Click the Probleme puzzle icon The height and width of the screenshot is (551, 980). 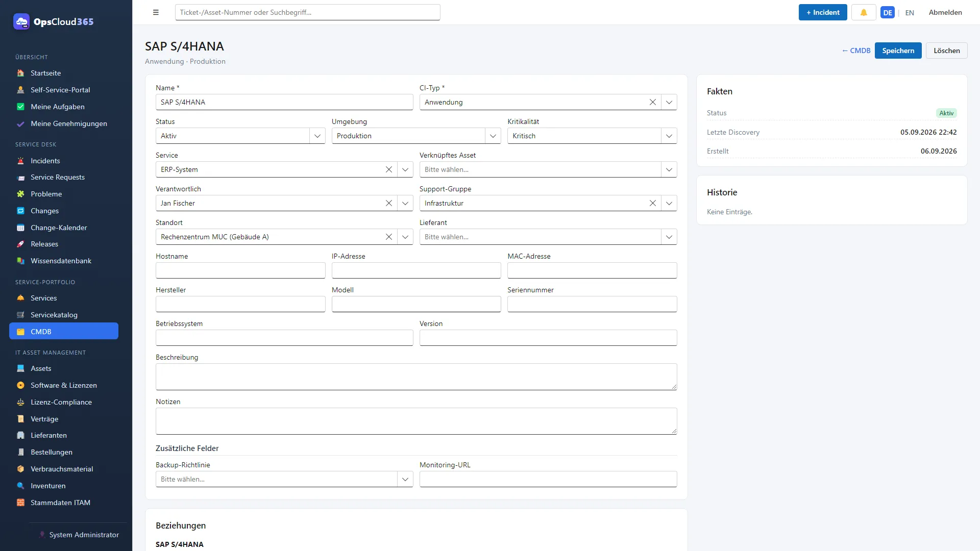(20, 194)
